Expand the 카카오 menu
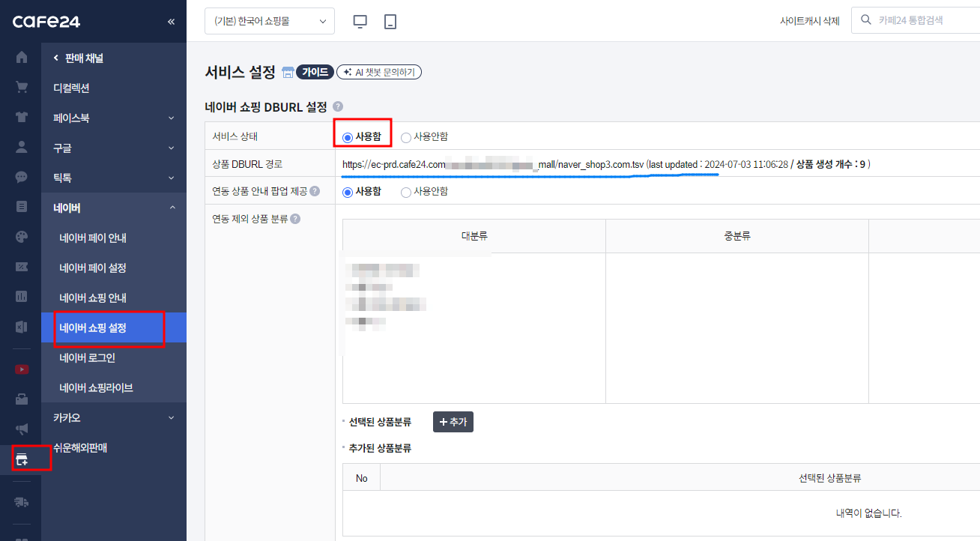 pyautogui.click(x=114, y=417)
